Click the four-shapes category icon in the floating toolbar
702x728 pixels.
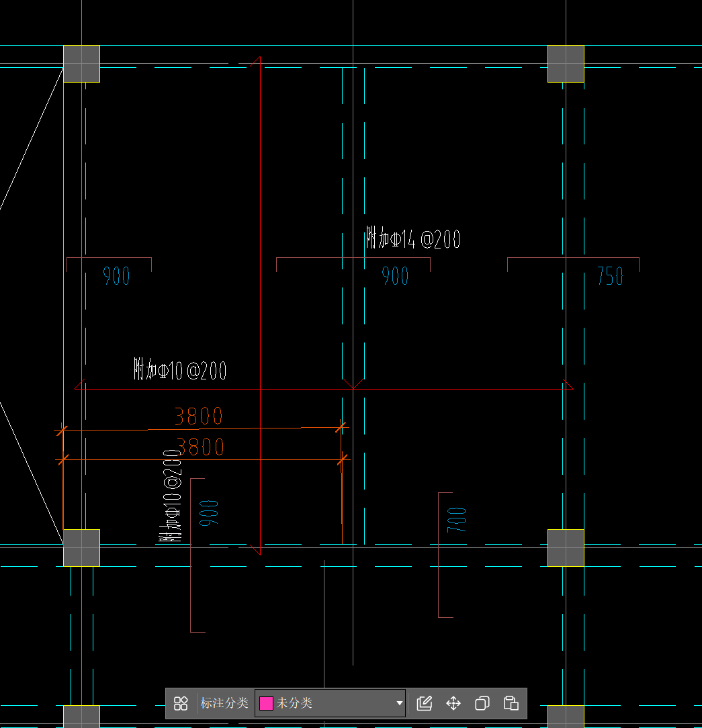pyautogui.click(x=181, y=703)
